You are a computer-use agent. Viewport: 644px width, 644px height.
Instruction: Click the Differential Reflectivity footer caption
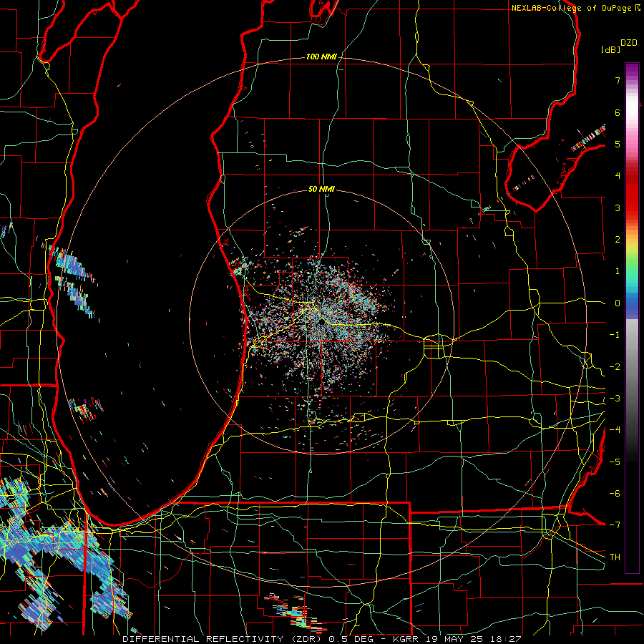pos(321,639)
